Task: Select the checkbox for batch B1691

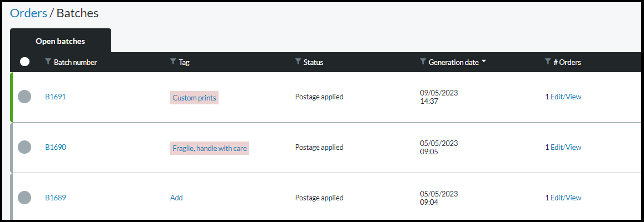Action: 24,97
